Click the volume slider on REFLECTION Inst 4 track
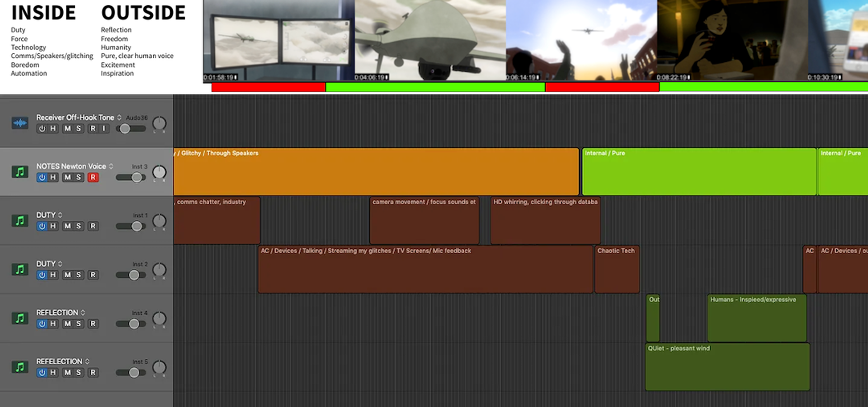The width and height of the screenshot is (868, 407). [134, 324]
